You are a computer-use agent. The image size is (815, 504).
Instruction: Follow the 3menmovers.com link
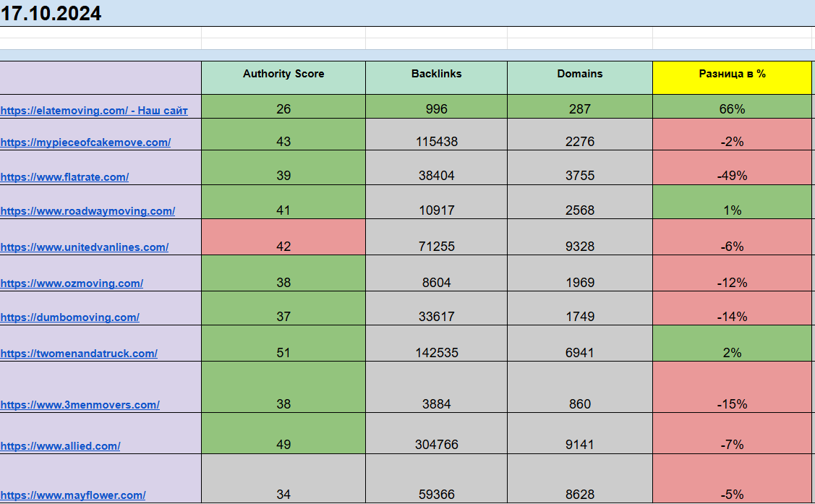click(80, 405)
